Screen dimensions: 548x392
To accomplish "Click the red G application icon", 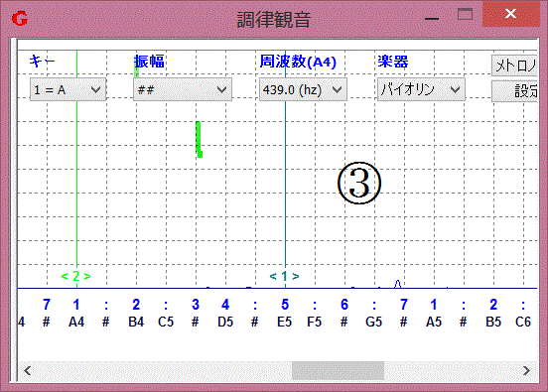I will click(x=20, y=18).
